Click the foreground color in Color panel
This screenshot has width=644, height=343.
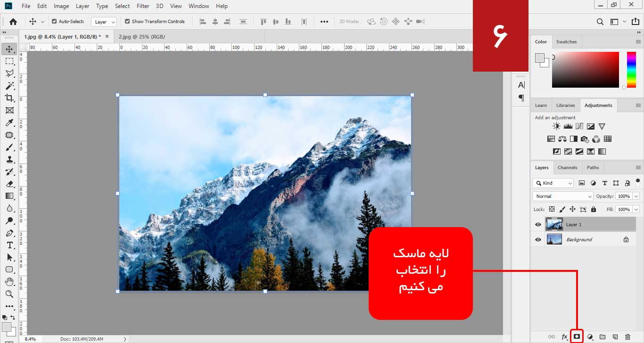(540, 58)
